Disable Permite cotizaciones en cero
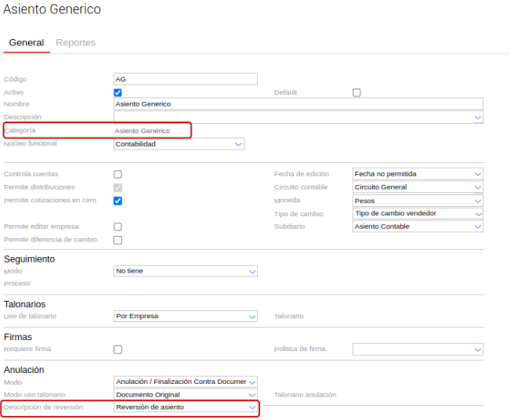Viewport: 510px width, 420px height. 118,201
